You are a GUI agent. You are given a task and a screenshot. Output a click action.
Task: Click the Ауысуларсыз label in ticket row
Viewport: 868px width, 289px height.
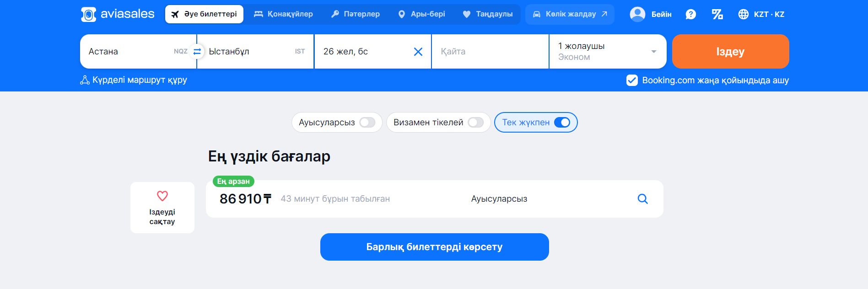tap(499, 199)
